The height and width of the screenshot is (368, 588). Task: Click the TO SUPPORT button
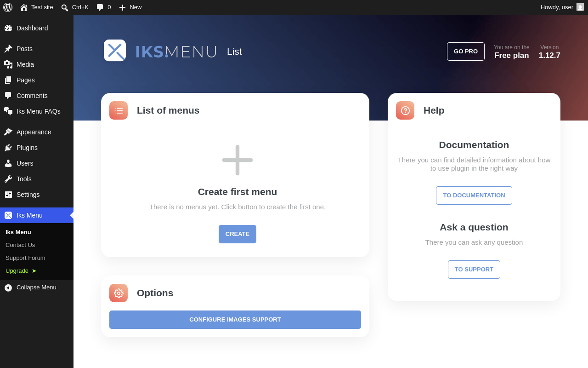click(x=474, y=270)
